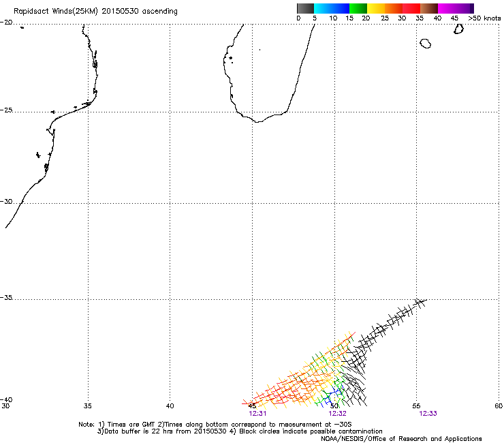Click the "-40" latitude axis label
This screenshot has width=504, height=443.
(6, 399)
